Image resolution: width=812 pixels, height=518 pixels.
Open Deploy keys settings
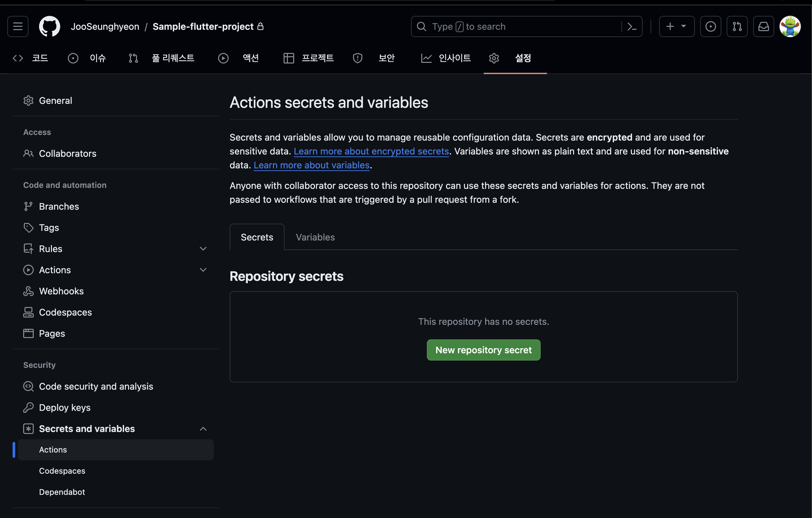65,407
